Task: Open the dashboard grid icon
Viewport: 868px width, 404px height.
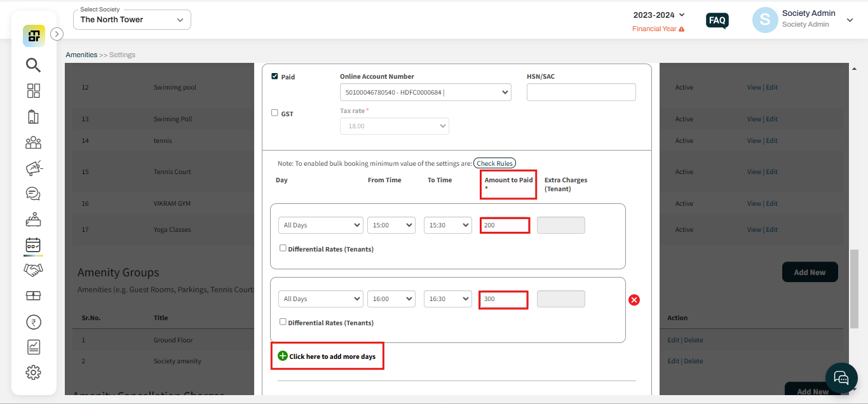Action: pyautogui.click(x=34, y=91)
